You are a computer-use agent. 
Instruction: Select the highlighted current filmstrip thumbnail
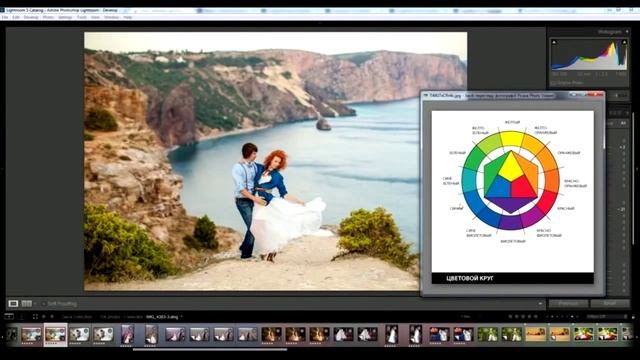(56, 334)
